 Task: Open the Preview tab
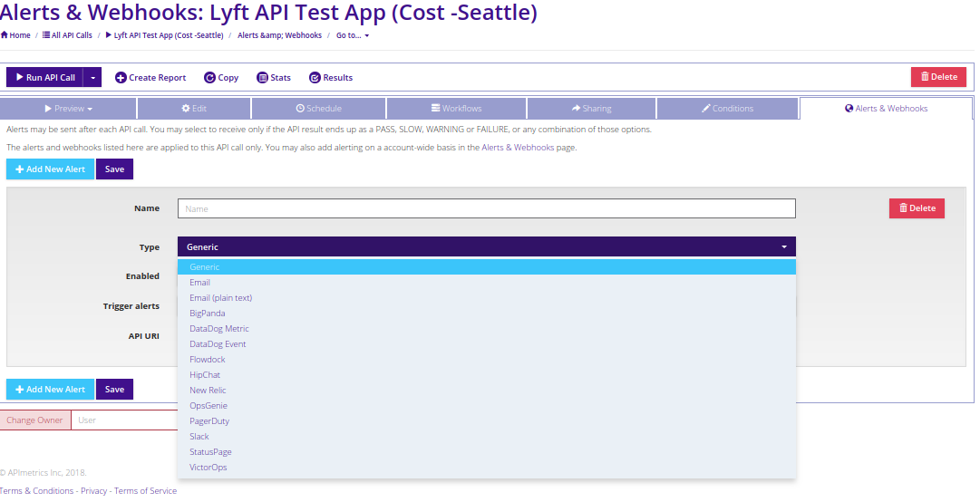pos(68,108)
